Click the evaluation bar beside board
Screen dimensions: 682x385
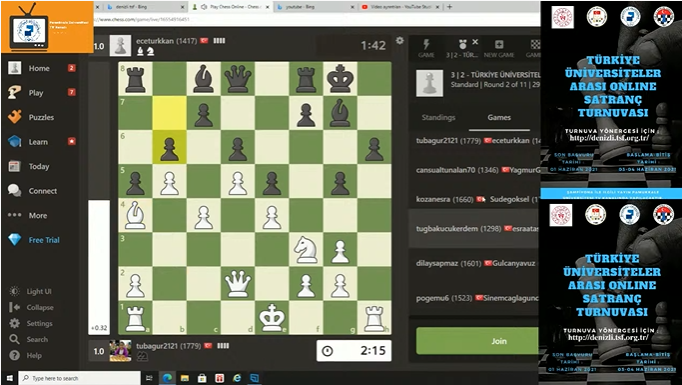[x=99, y=198]
